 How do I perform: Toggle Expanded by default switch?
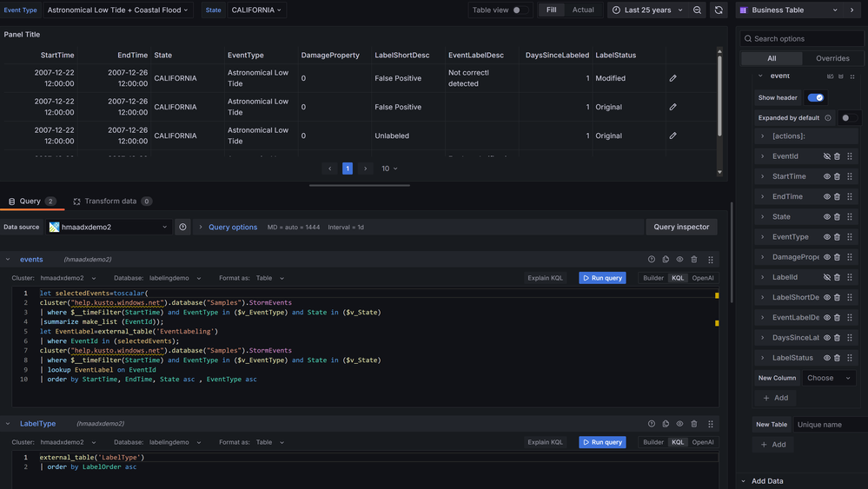(x=848, y=118)
